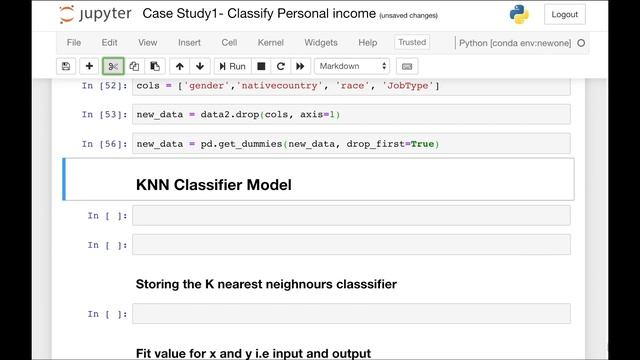This screenshot has width=640, height=360.
Task: Open the Help menu
Action: click(x=367, y=42)
